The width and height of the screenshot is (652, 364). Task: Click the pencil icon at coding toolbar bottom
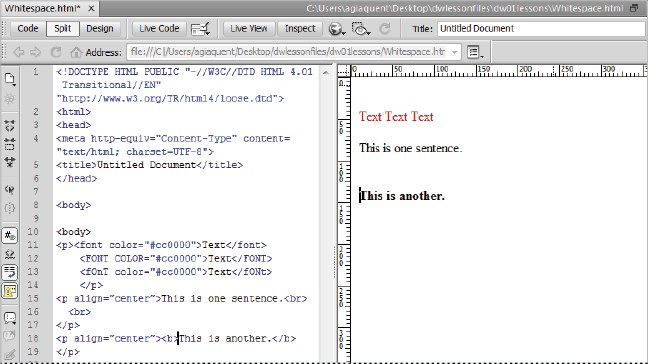[x=10, y=355]
